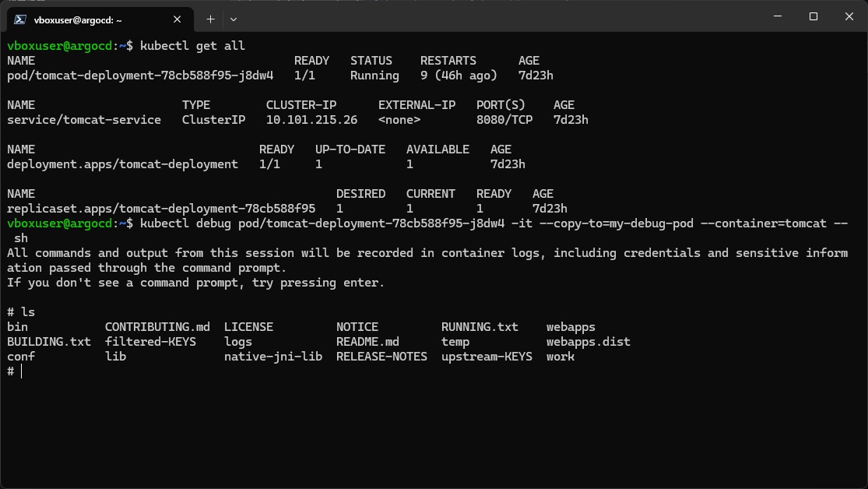Image resolution: width=868 pixels, height=489 pixels.
Task: Click the logs directory entry
Action: 238,342
